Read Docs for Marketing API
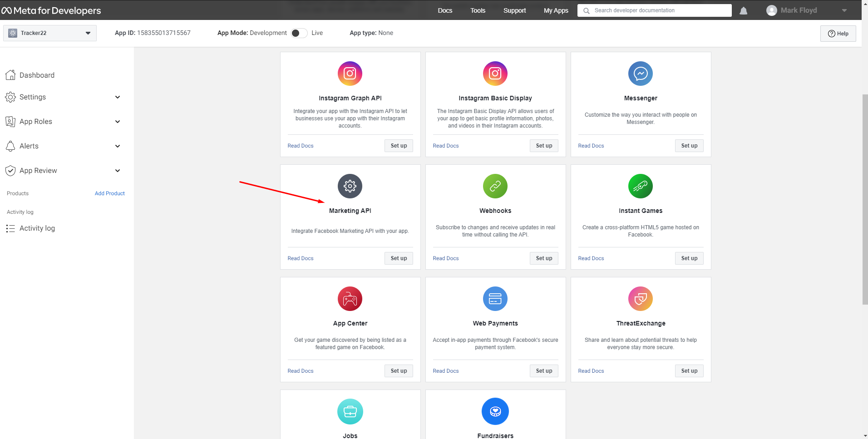The image size is (868, 439). (x=301, y=258)
